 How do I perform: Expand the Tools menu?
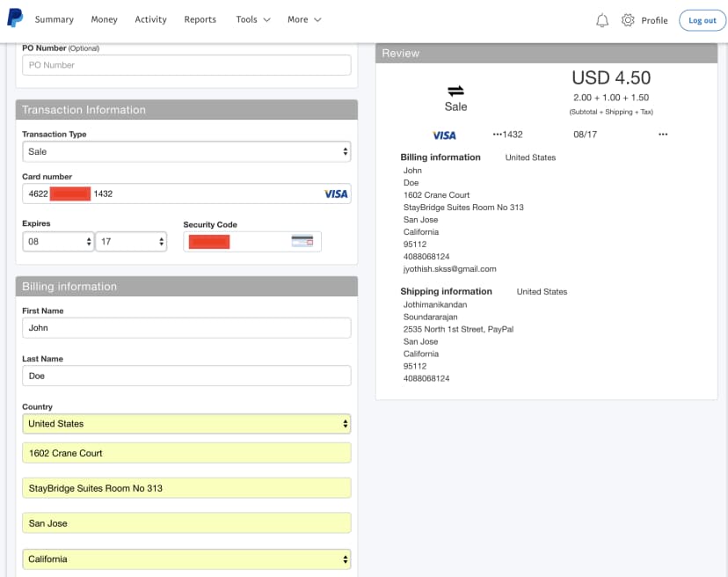(252, 19)
